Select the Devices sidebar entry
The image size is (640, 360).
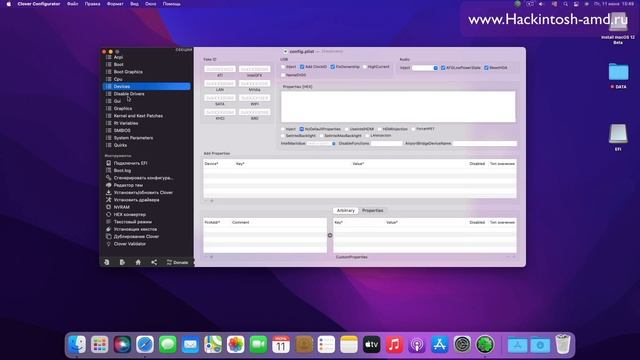147,87
